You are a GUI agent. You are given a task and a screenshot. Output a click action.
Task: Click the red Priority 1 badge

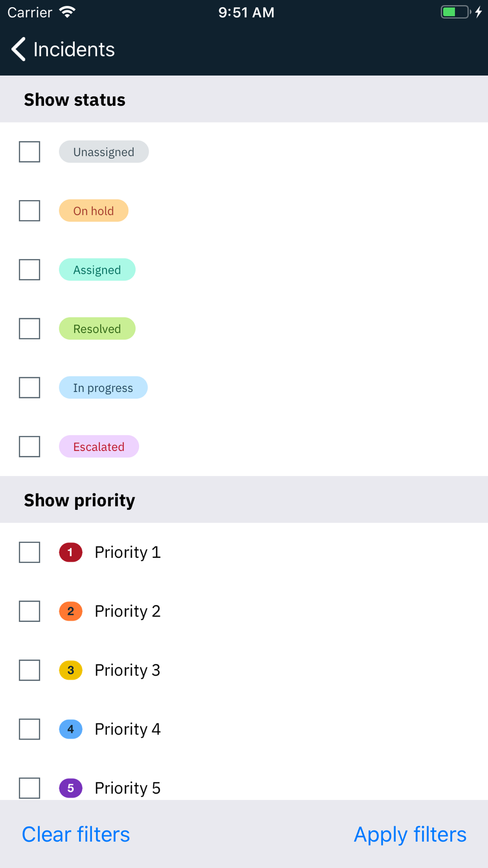point(71,552)
